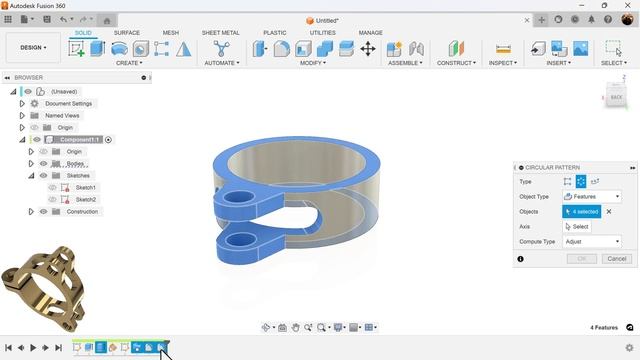Toggle visibility of the top-level Origin folder
This screenshot has width=640, height=360.
tap(34, 128)
